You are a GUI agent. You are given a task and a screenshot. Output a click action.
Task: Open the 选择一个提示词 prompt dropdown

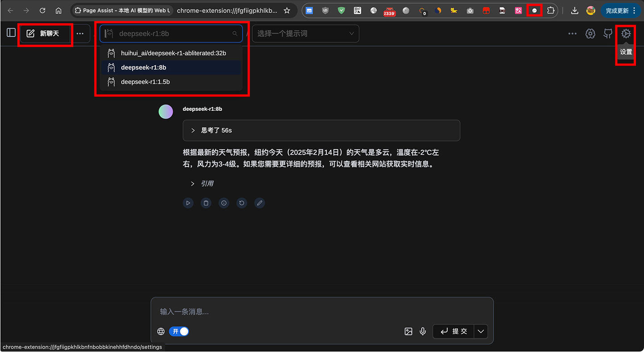(306, 34)
